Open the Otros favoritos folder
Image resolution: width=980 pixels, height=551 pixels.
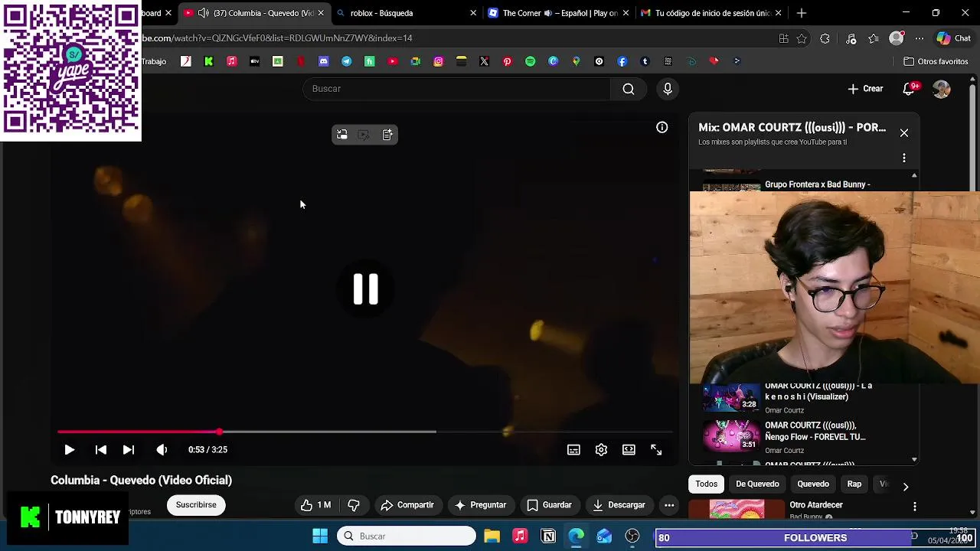[x=936, y=61]
